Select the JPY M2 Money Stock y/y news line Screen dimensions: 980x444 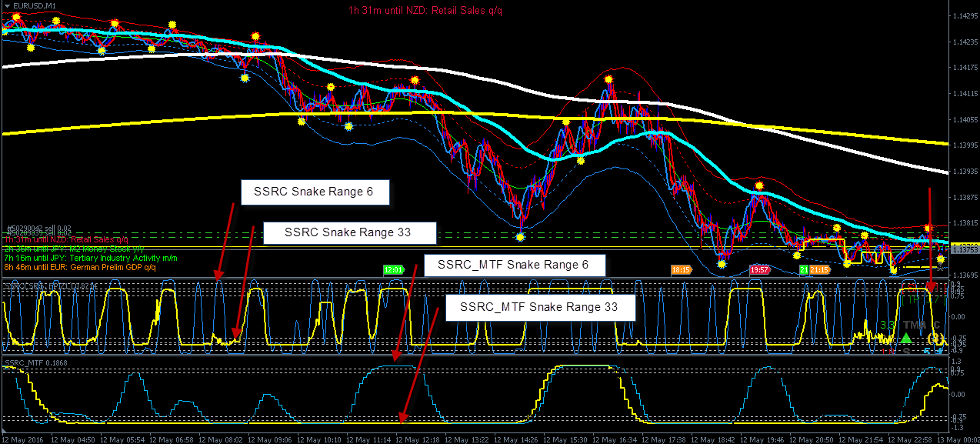pyautogui.click(x=74, y=249)
